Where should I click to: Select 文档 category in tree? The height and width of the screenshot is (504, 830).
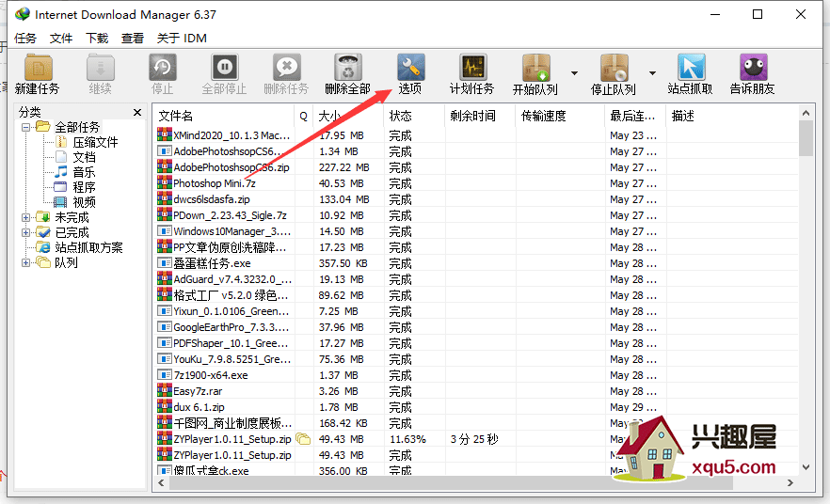pos(84,157)
